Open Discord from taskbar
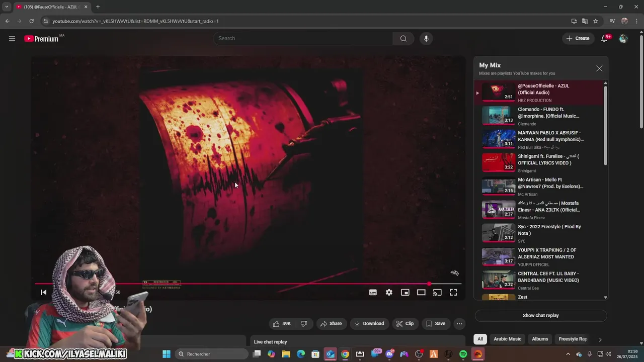Viewport: 644px width, 362px height. [x=389, y=354]
